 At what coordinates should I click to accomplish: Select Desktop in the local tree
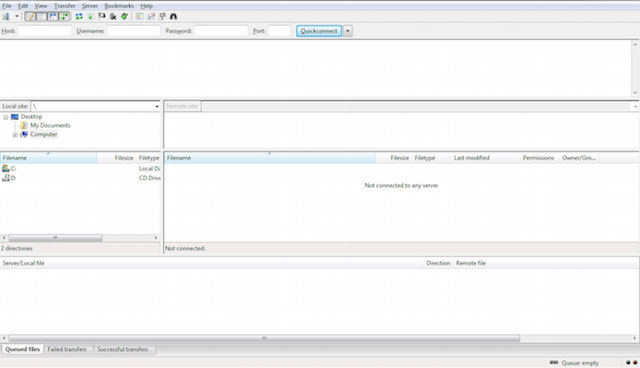click(31, 117)
